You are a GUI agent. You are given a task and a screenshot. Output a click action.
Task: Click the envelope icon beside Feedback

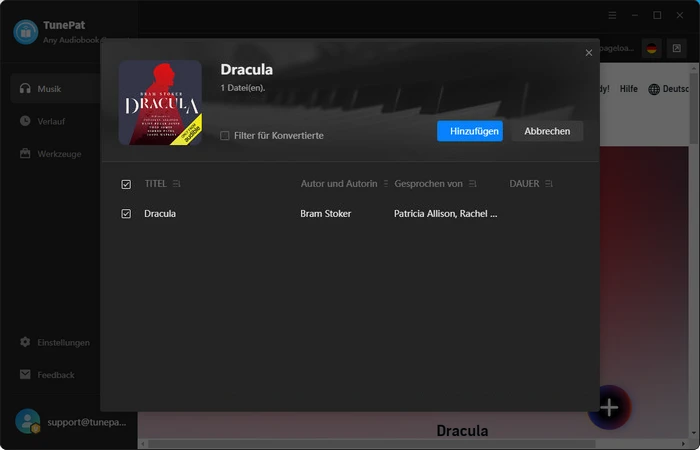click(25, 375)
